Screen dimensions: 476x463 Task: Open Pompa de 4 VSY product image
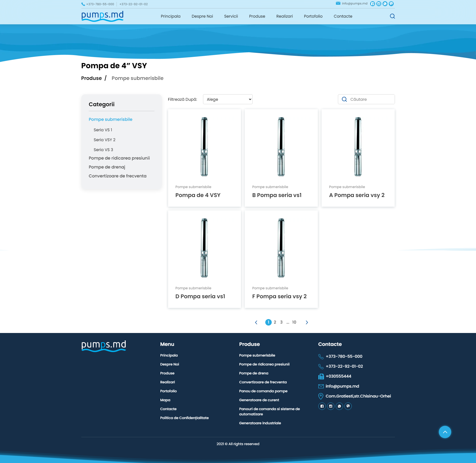click(x=204, y=146)
